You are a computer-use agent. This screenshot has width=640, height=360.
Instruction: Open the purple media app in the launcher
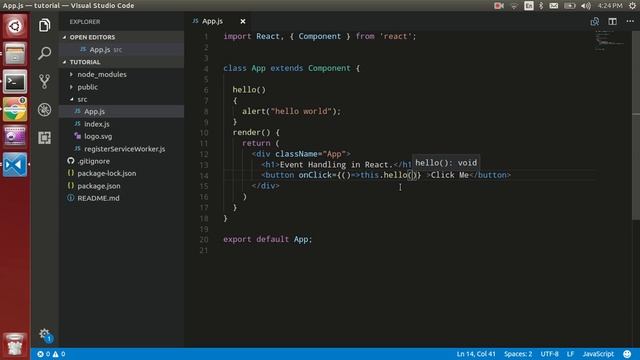(15, 137)
